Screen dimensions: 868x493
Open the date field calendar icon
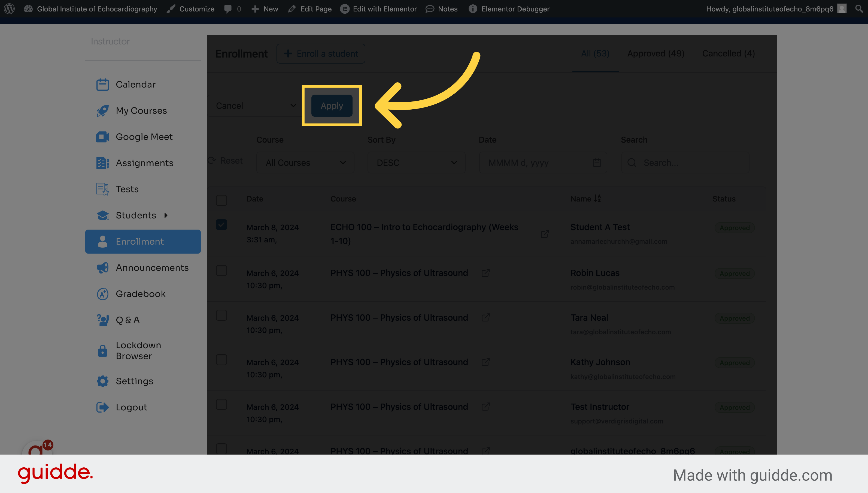597,163
